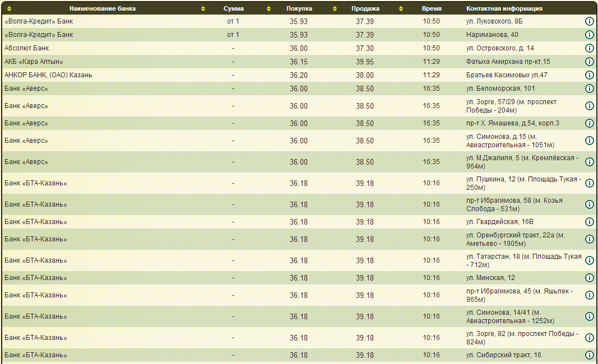598x364 pixels.
Task: Show info for АКБ «Кара Алтын» row
Action: tap(589, 62)
